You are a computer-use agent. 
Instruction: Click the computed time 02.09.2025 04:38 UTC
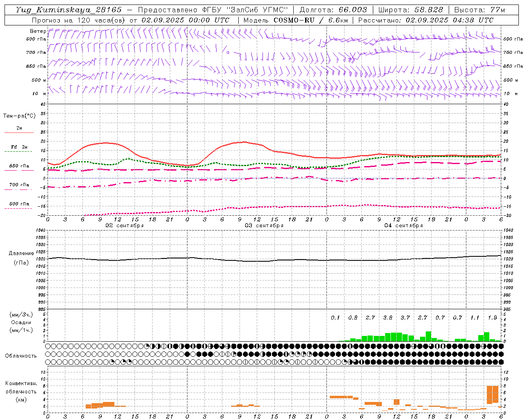[x=450, y=20]
